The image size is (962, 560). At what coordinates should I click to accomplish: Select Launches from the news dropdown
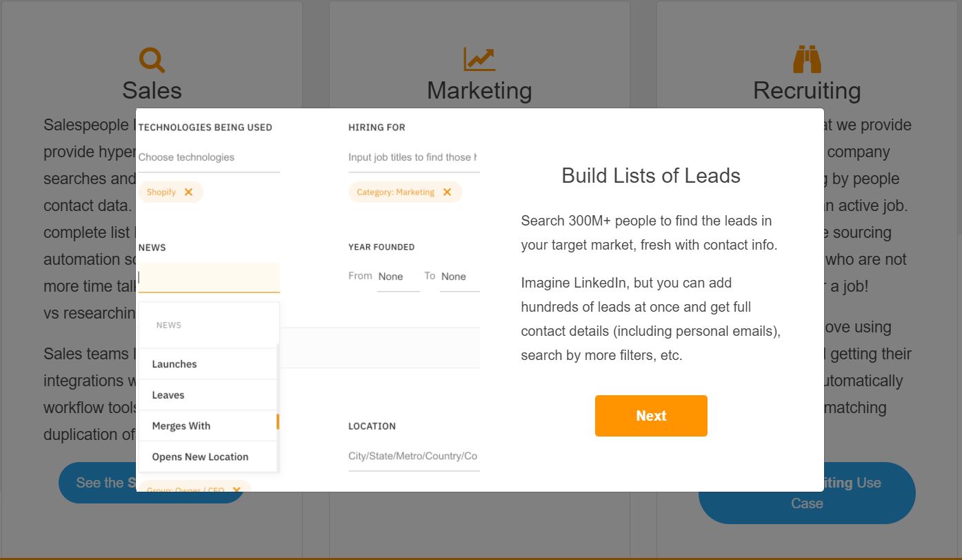(174, 364)
